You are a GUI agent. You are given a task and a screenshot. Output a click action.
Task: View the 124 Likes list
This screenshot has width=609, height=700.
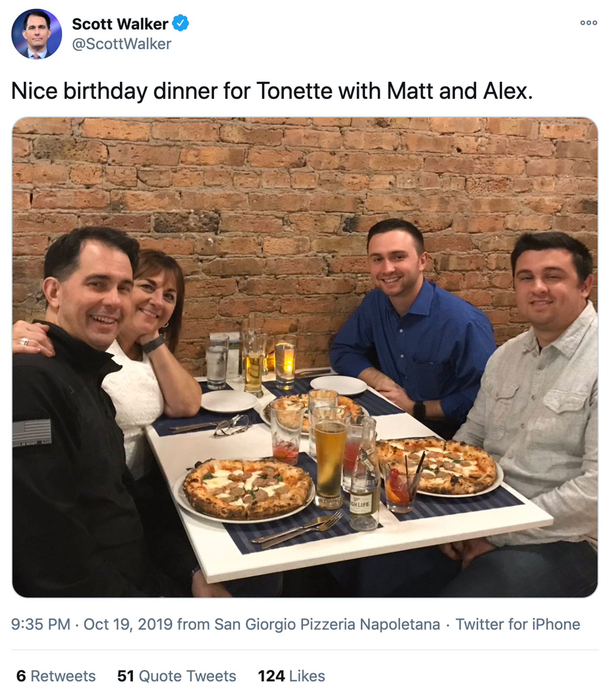[292, 676]
